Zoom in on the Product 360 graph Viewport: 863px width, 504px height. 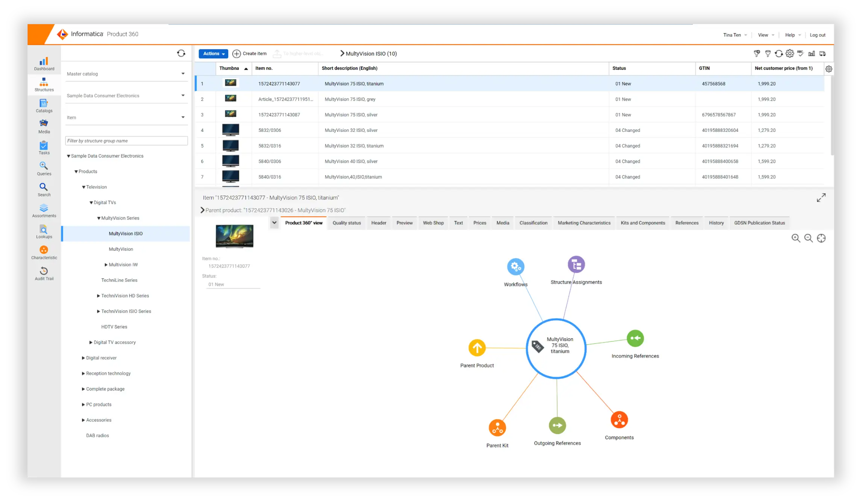[796, 238]
